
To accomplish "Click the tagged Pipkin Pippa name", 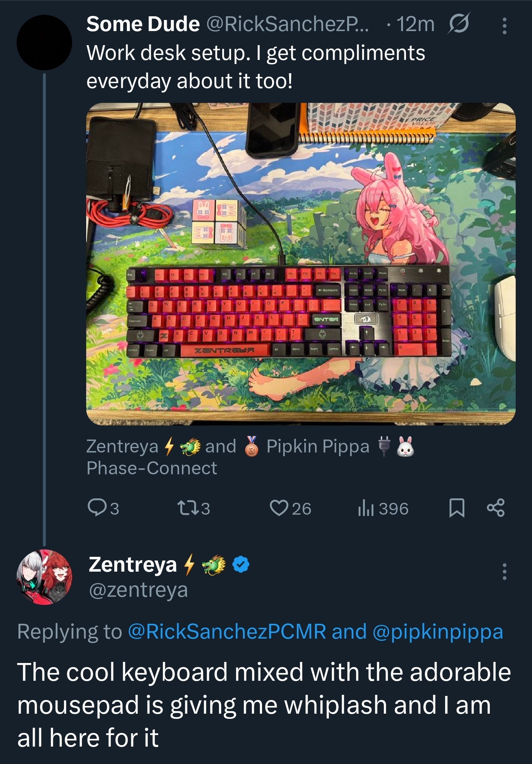I will click(x=318, y=446).
